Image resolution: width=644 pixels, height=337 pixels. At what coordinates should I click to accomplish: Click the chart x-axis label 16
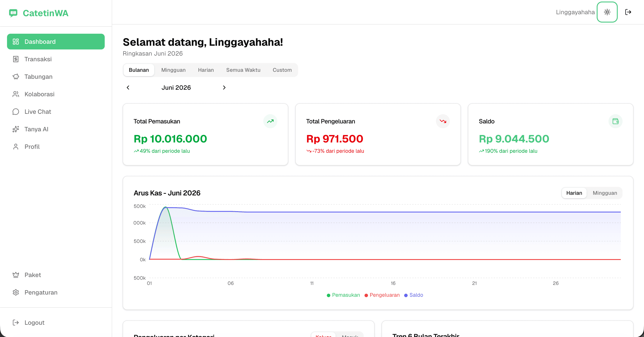393,283
